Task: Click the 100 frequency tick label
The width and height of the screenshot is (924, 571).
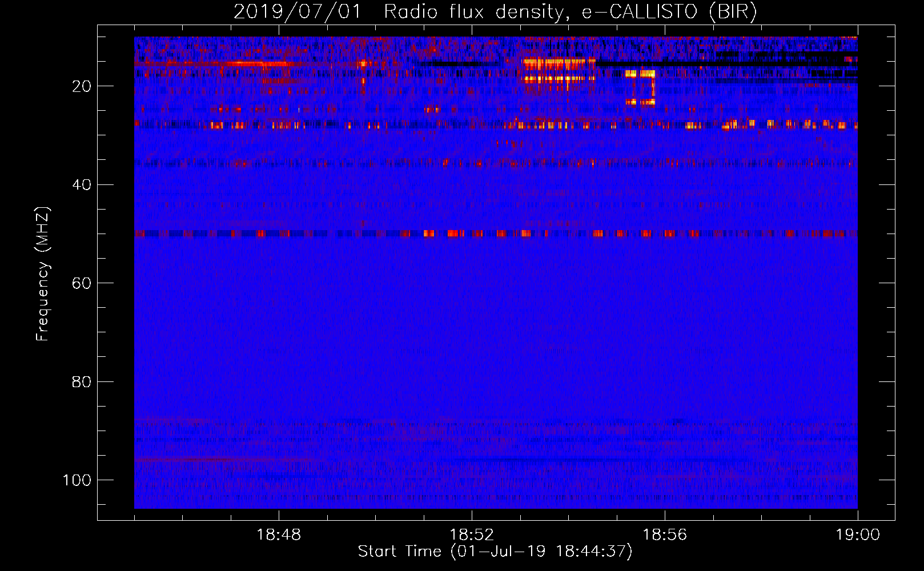Action: [77, 480]
